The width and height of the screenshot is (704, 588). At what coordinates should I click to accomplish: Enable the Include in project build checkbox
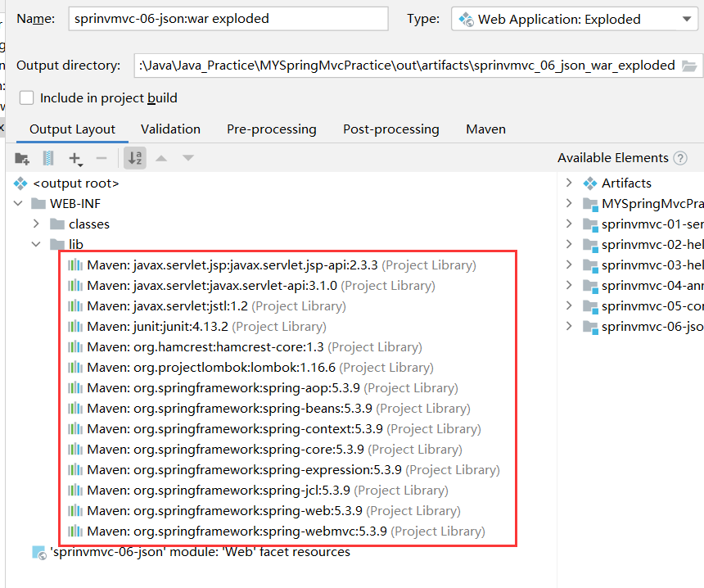[x=27, y=98]
